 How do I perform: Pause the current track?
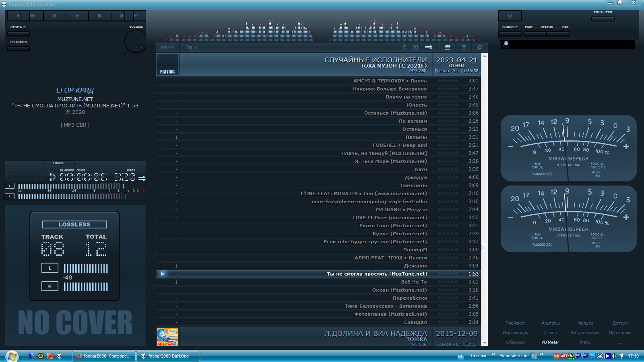pyautogui.click(x=55, y=16)
